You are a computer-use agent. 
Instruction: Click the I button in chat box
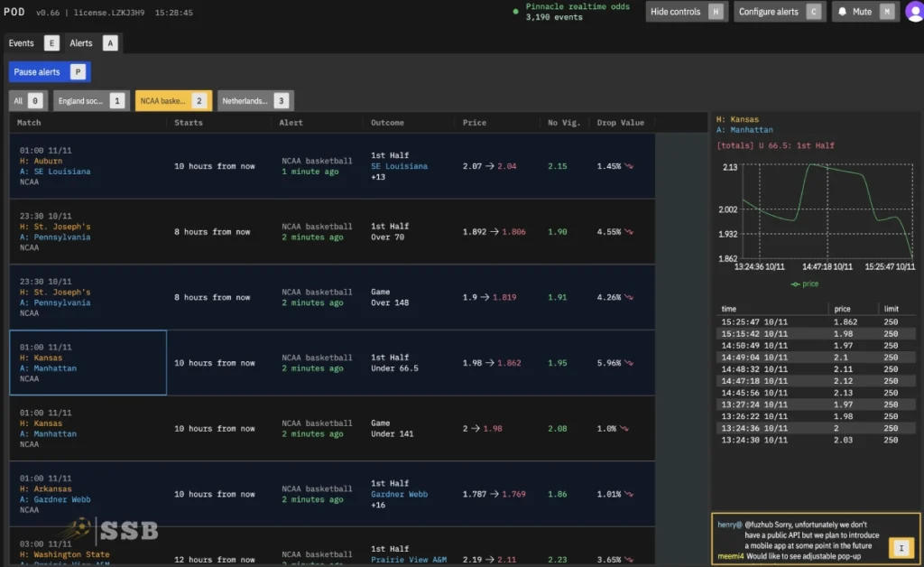pos(901,548)
